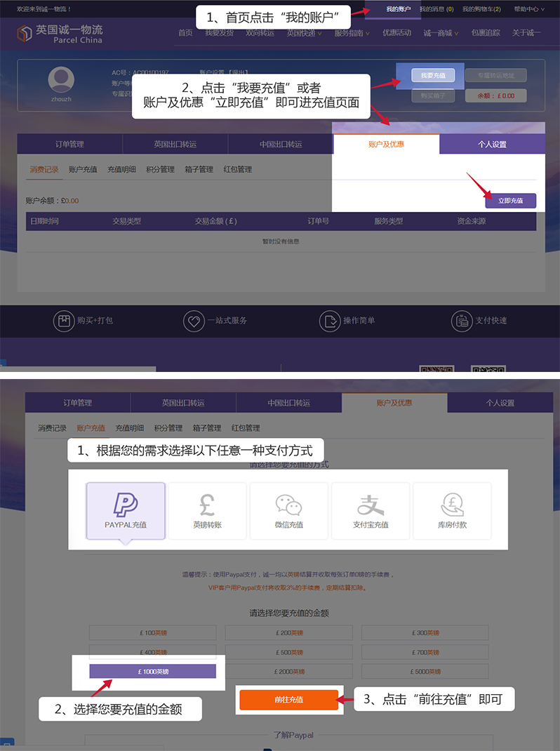This screenshot has width=560, height=751.
Task: Click the purple 立即充值 button
Action: point(510,201)
